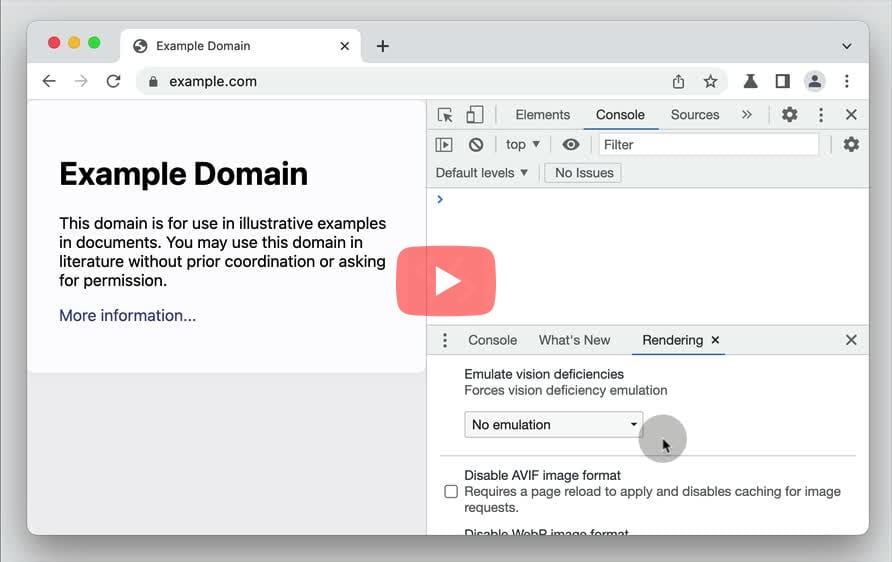Enable the Disable AVIF image format checkbox
892x562 pixels.
[451, 491]
